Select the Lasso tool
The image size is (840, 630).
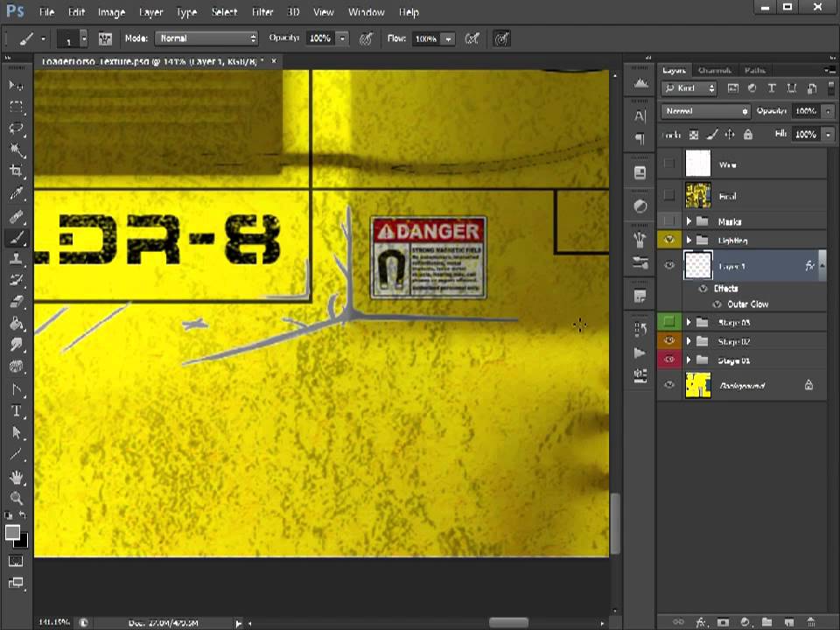click(16, 128)
